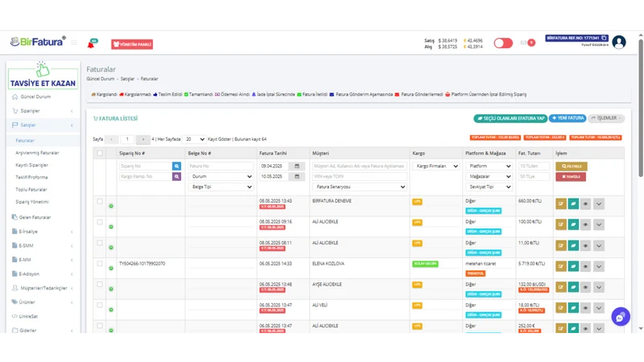Open the Fatura Senaryosu dropdown
Viewport: 644px width, 362px height.
[359, 187]
